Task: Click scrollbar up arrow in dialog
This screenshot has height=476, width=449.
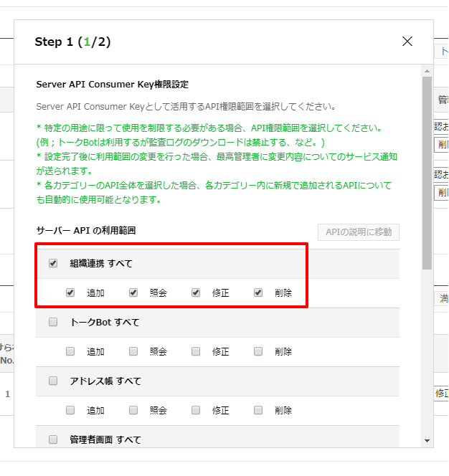Action: tap(427, 71)
